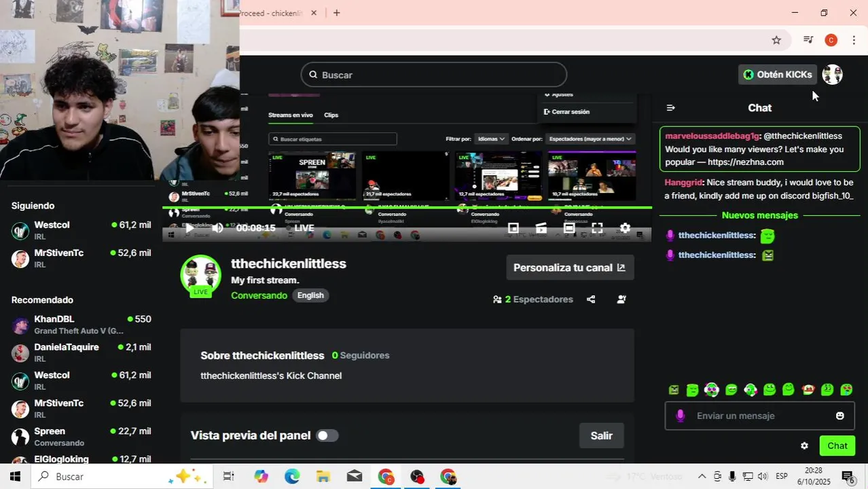
Task: Open the profile avatar menu on Kick
Action: point(832,75)
